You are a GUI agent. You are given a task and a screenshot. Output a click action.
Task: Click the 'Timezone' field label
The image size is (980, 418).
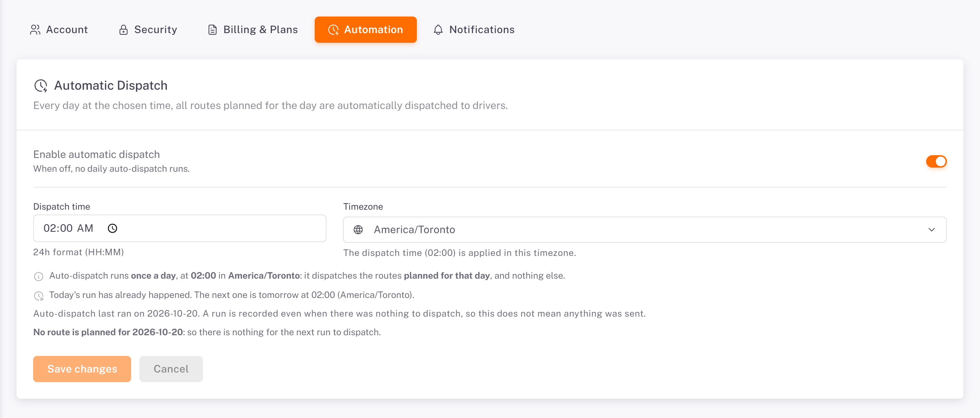(363, 207)
